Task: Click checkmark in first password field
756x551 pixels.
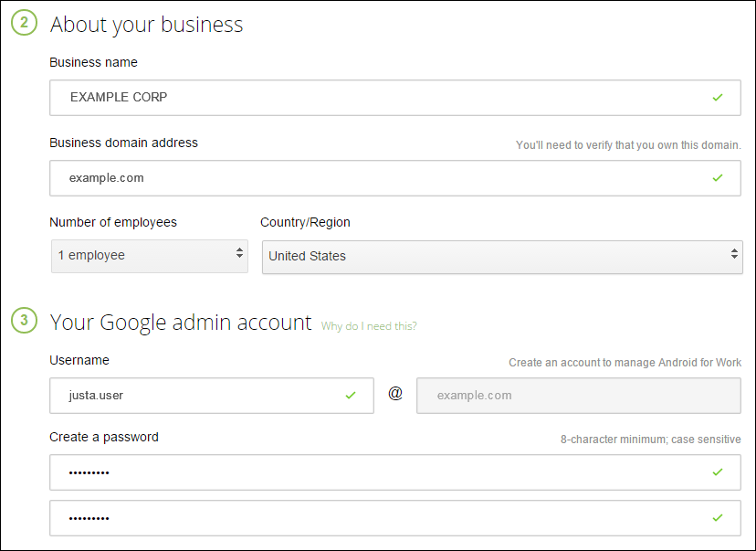Action: click(x=718, y=472)
